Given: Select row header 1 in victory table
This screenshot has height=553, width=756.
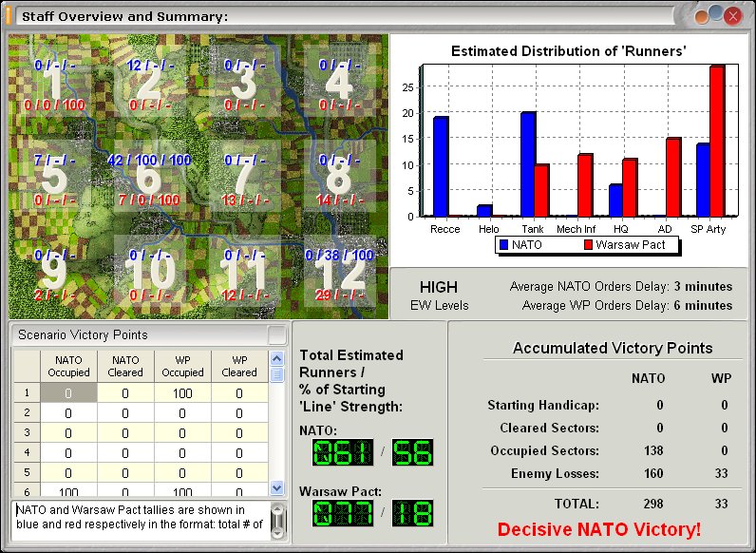Looking at the screenshot, I should [27, 392].
